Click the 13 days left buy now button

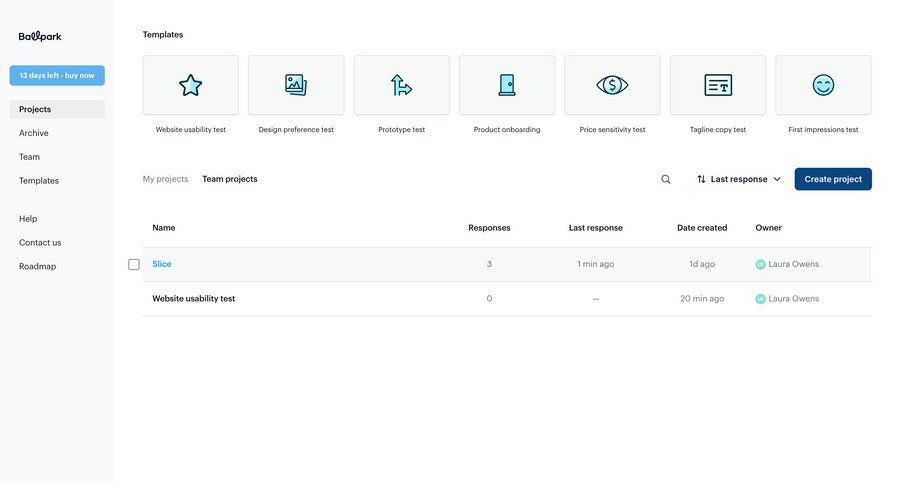(x=57, y=75)
